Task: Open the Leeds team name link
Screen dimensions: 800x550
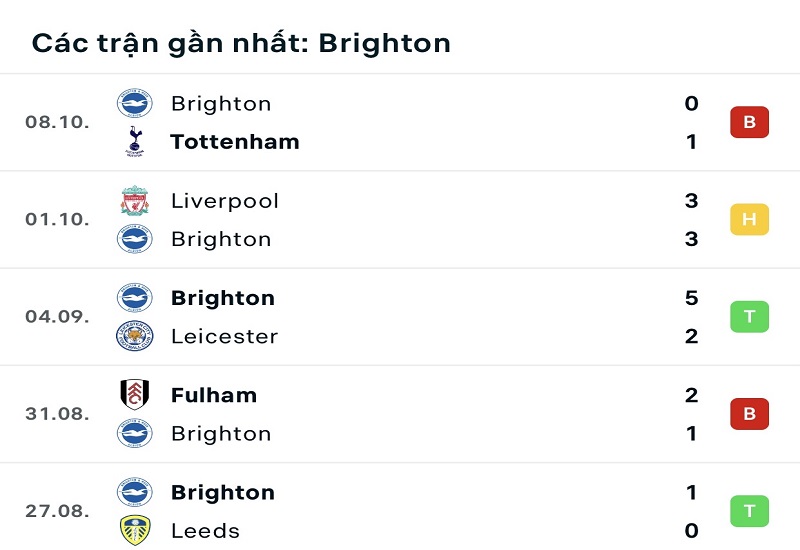Action: tap(206, 531)
